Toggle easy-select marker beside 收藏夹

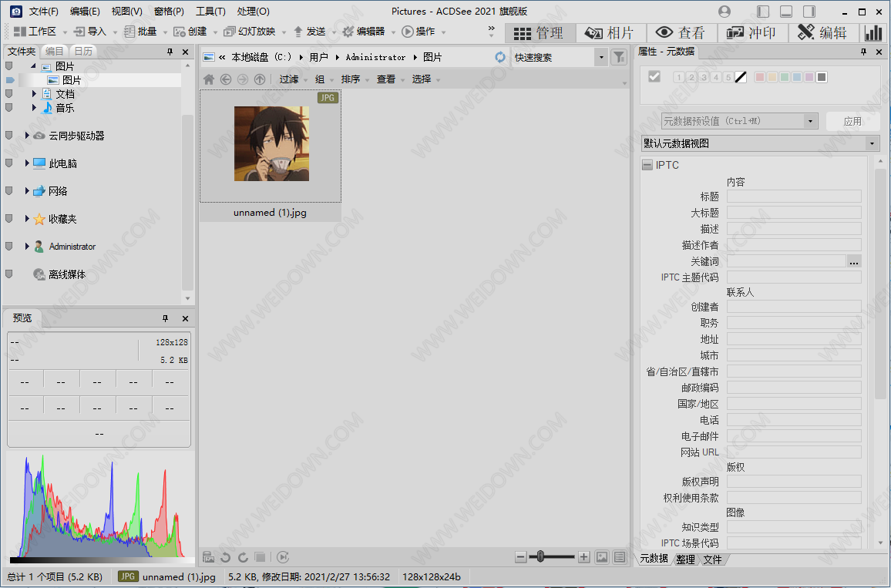[x=9, y=218]
